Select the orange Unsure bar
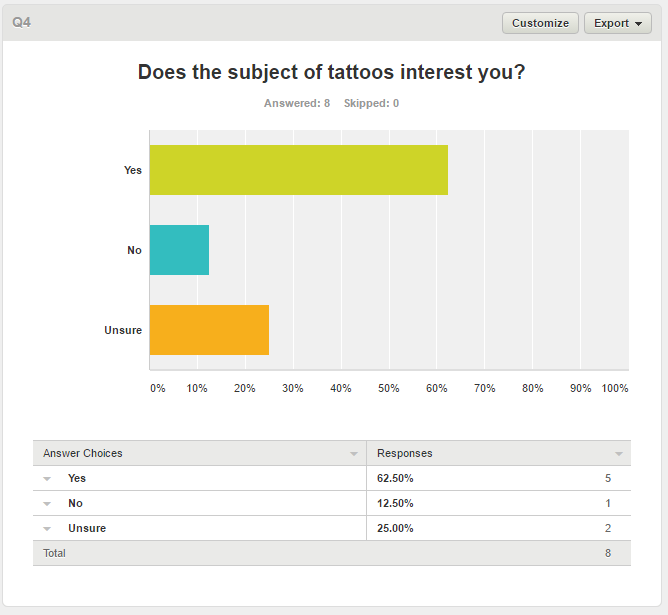The width and height of the screenshot is (668, 615). pos(209,330)
